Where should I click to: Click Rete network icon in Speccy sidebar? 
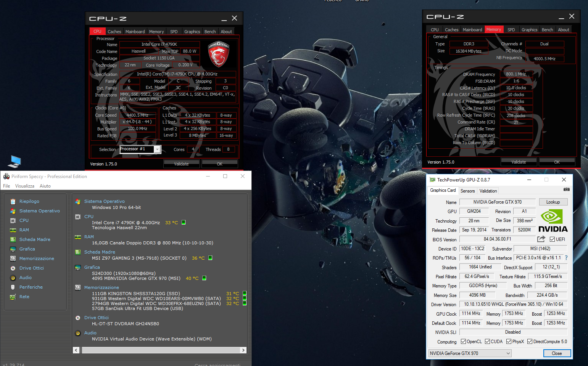13,297
